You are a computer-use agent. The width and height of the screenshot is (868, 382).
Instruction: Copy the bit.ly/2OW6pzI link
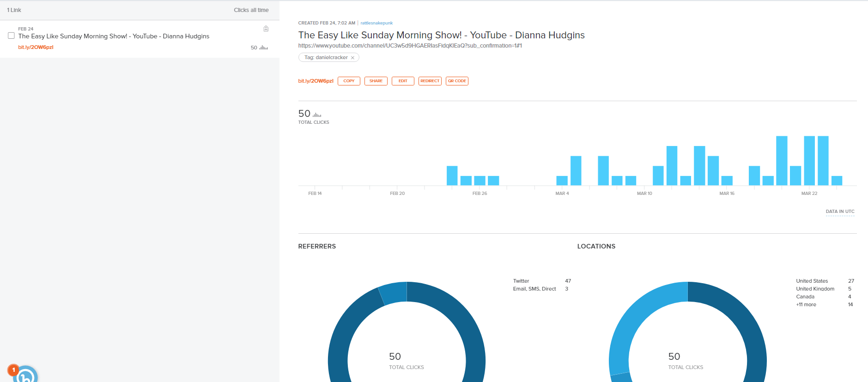pyautogui.click(x=349, y=81)
